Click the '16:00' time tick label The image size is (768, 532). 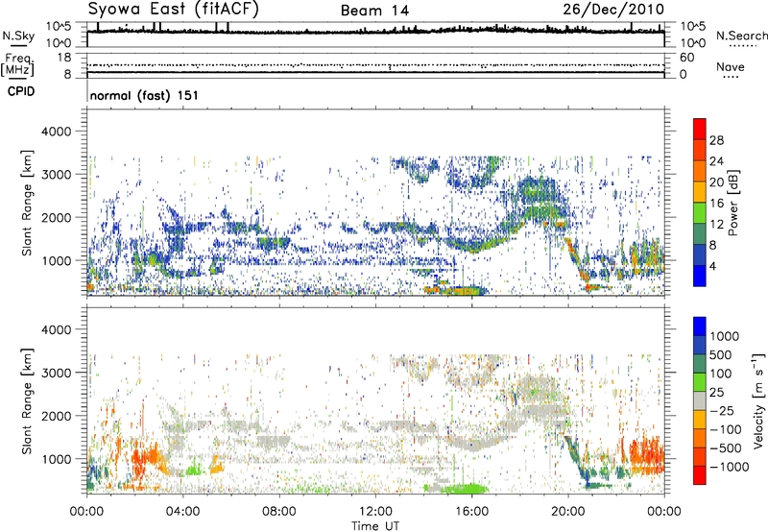tap(471, 512)
